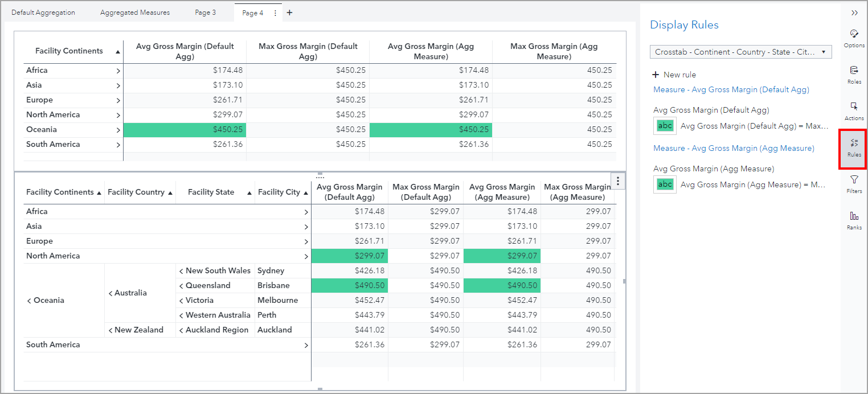This screenshot has width=868, height=394.
Task: Collapse the Oceania hierarchy row
Action: pos(28,300)
